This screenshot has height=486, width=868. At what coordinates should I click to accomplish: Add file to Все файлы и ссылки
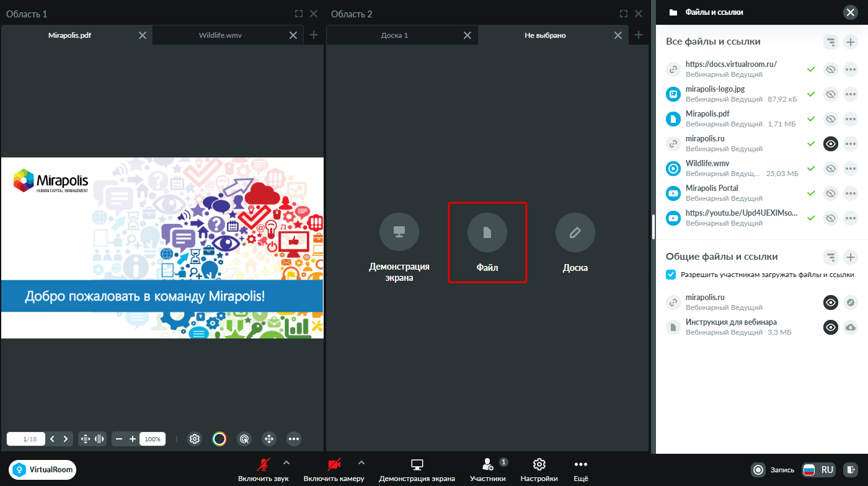pos(851,42)
